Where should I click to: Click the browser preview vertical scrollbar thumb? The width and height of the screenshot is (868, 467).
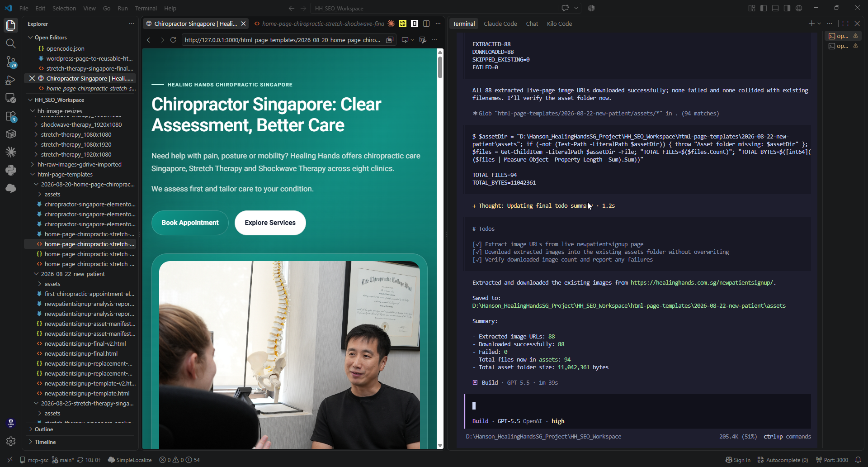(440, 67)
